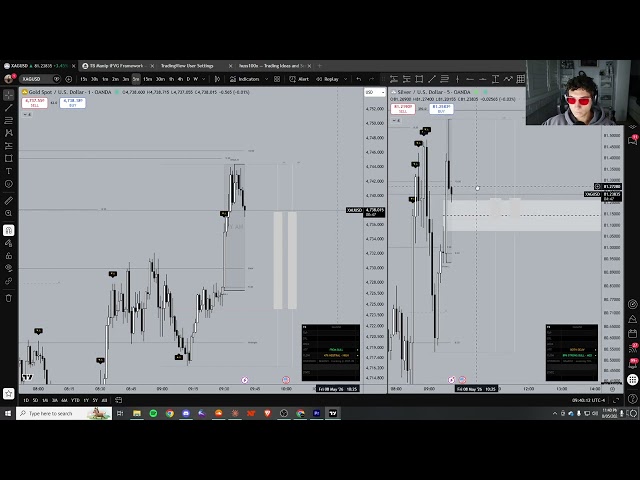Screen dimensions: 640x480
Task: Hide all drawings with eye icon
Action: pyautogui.click(x=9, y=268)
